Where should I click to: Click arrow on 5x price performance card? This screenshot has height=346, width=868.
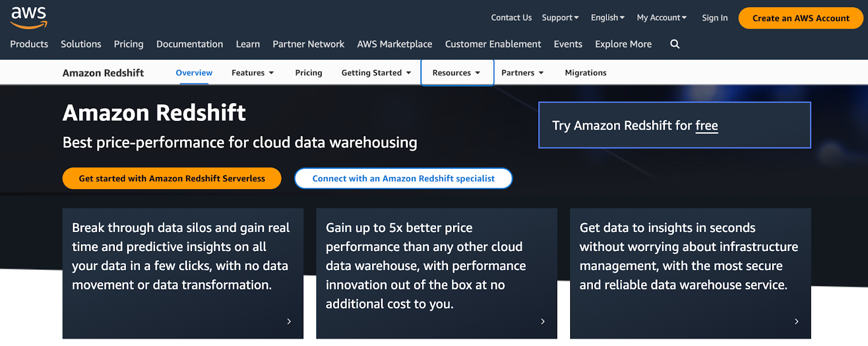coord(543,322)
